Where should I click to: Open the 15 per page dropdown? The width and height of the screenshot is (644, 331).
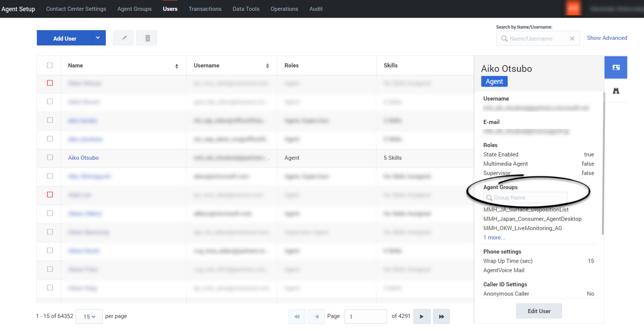(x=89, y=317)
